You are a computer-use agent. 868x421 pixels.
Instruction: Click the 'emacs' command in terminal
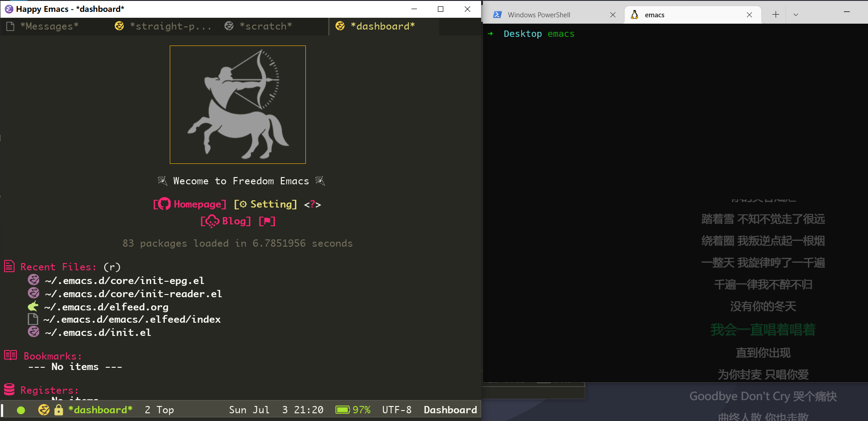point(561,34)
